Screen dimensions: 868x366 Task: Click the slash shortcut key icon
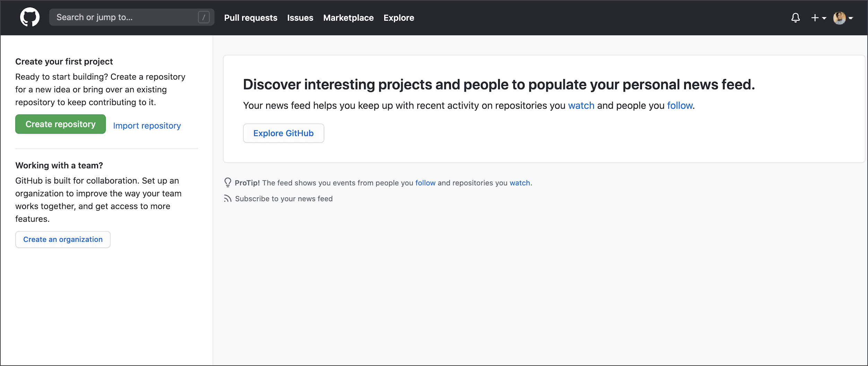coord(204,17)
